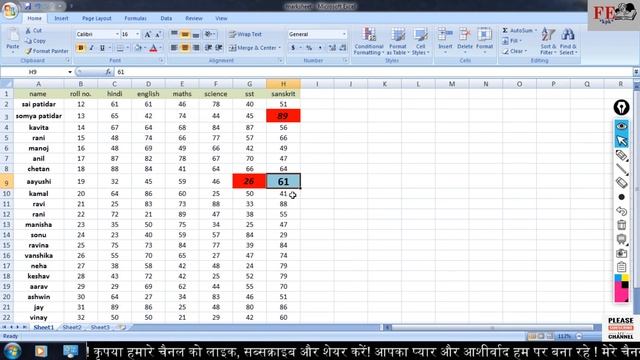The width and height of the screenshot is (640, 360).
Task: Select the cursor arrow in pen toolbar
Action: (621, 141)
